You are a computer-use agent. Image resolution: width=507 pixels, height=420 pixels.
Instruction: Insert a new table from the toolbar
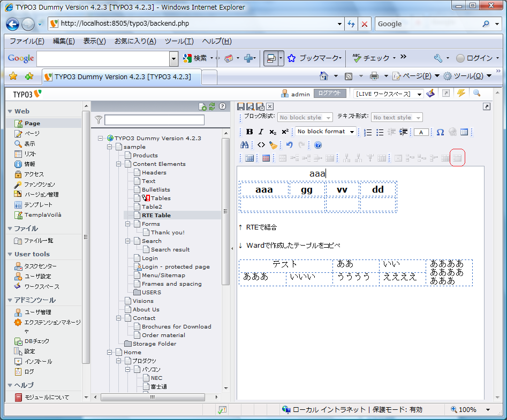[464, 132]
